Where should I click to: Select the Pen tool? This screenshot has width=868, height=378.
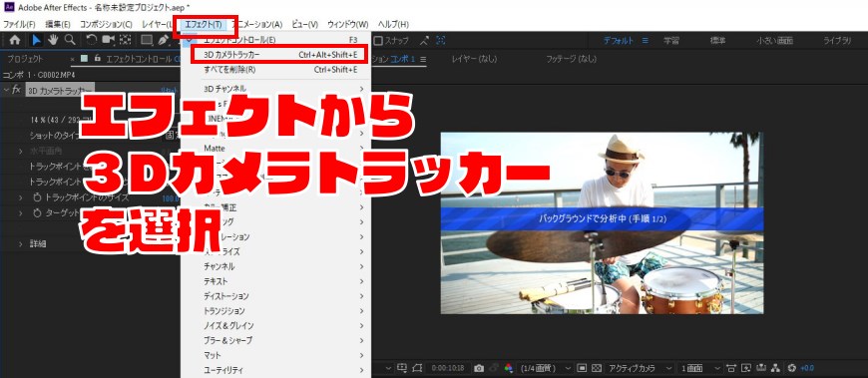164,40
